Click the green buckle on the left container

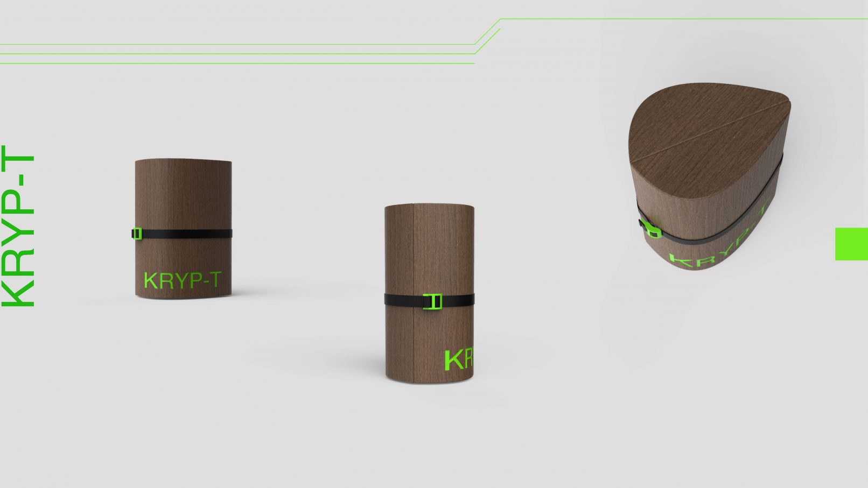pyautogui.click(x=137, y=234)
